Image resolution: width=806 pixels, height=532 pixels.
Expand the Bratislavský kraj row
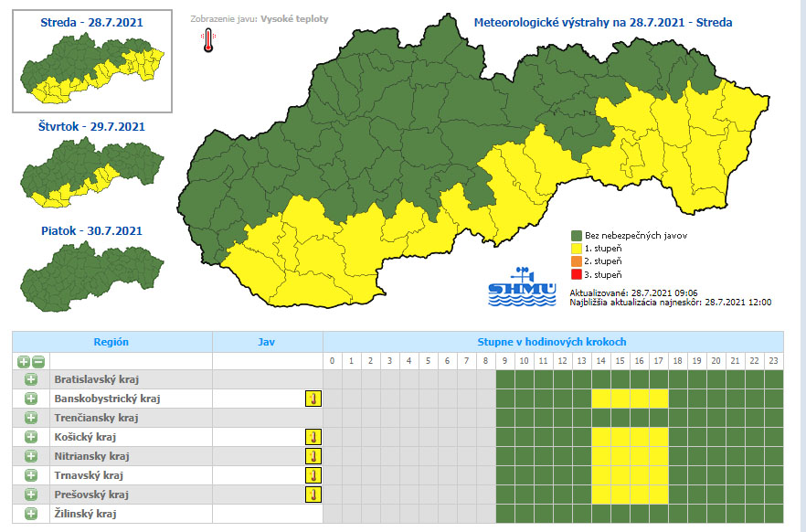pos(30,379)
